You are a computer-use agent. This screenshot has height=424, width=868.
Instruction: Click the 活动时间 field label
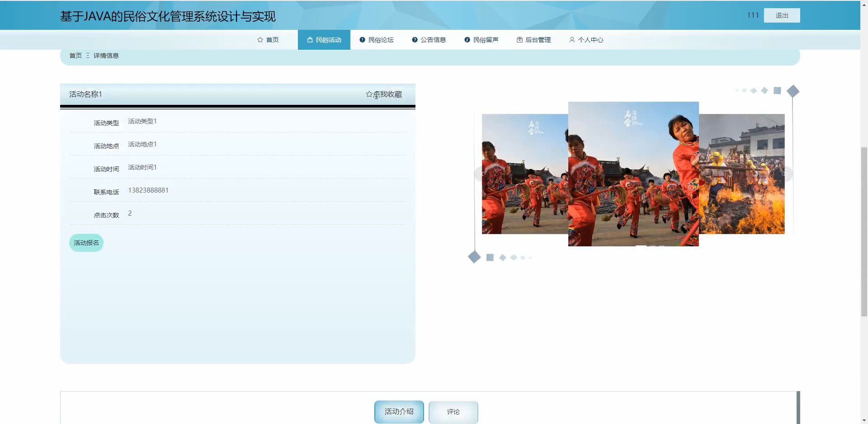[x=106, y=169]
